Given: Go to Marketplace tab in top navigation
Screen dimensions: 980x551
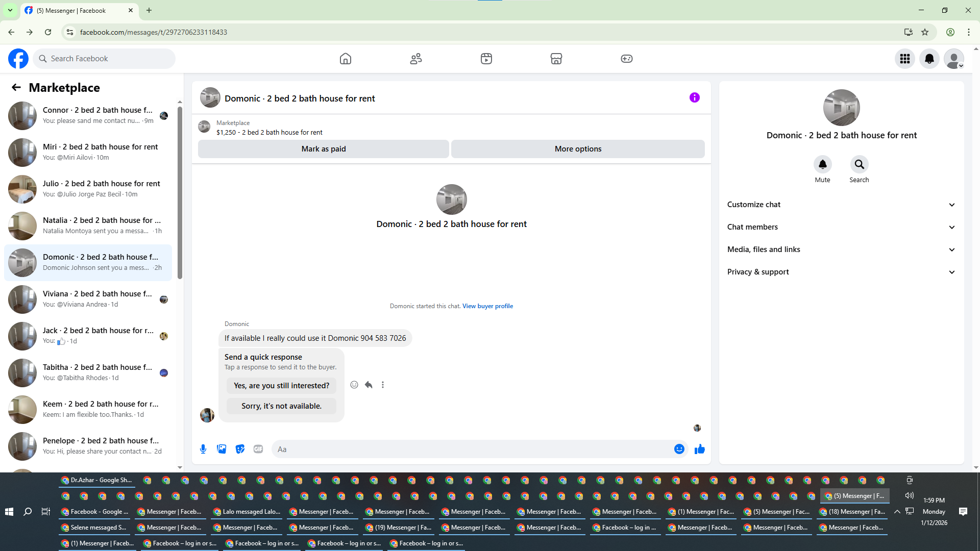Looking at the screenshot, I should pyautogui.click(x=556, y=59).
